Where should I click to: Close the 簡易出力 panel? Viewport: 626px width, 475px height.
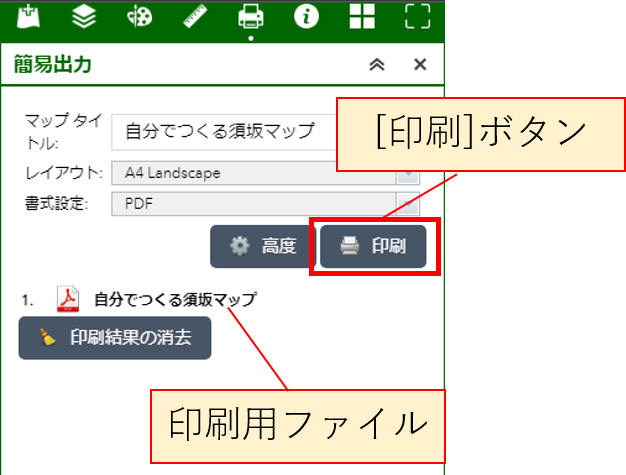420,64
